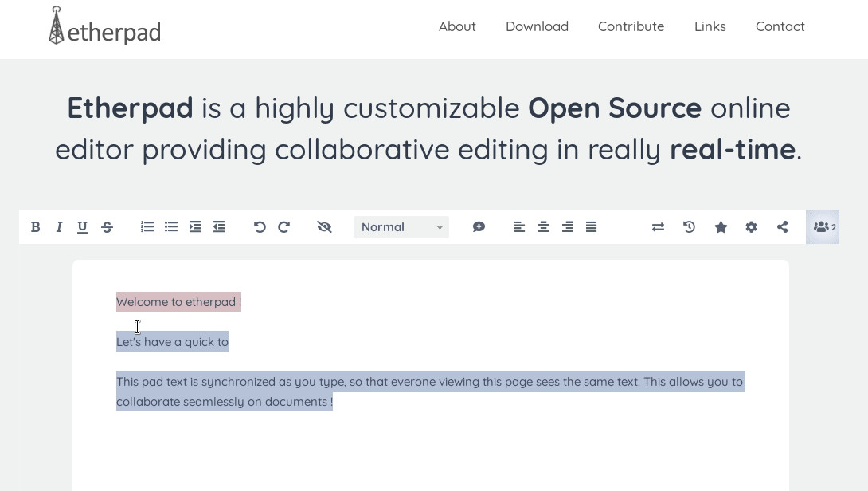Center align the text
The width and height of the screenshot is (868, 491).
coord(543,227)
